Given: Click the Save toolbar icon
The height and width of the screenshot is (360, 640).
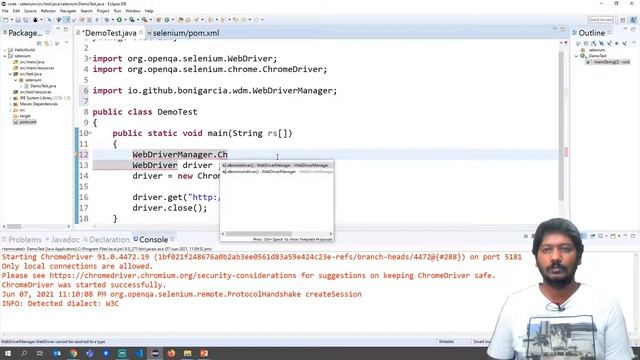Looking at the screenshot, I should 17,20.
